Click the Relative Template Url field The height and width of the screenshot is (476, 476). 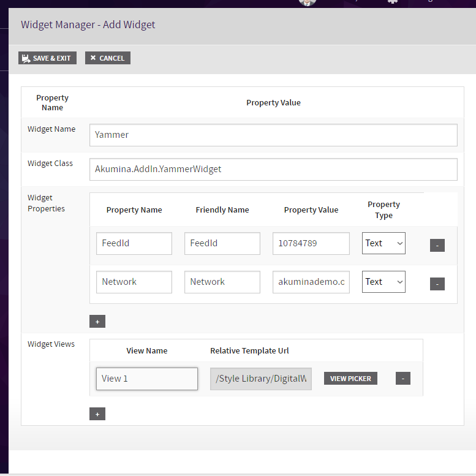[x=260, y=379]
